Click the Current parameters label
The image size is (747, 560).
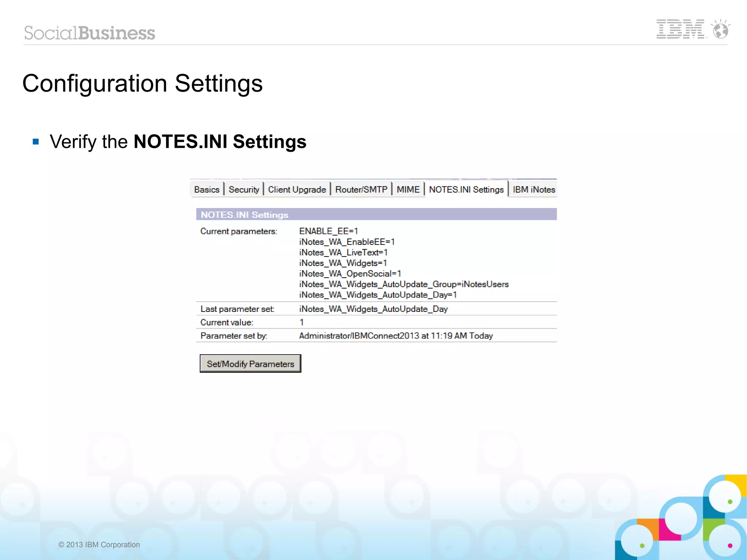(239, 231)
